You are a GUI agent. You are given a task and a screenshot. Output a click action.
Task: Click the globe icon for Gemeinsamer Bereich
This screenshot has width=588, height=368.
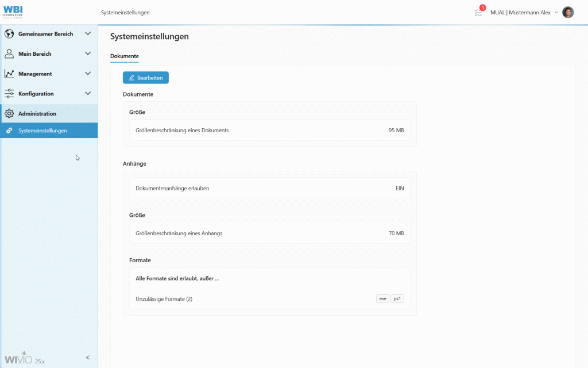(9, 33)
